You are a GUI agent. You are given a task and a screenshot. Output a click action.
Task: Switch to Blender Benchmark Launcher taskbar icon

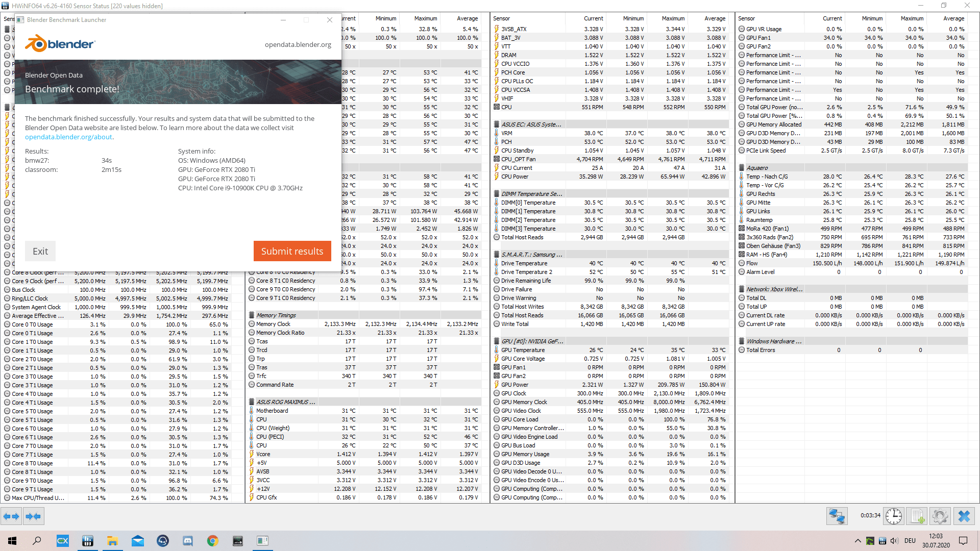point(263,541)
